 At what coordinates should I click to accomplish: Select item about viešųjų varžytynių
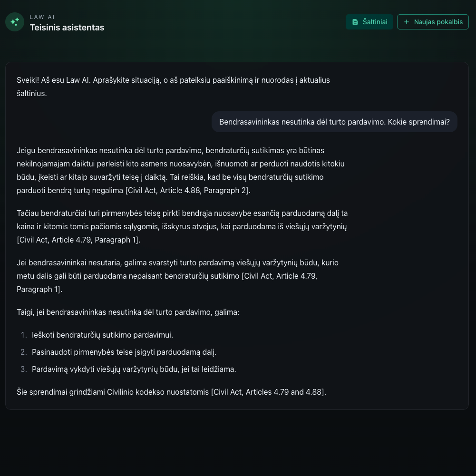[x=134, y=369]
